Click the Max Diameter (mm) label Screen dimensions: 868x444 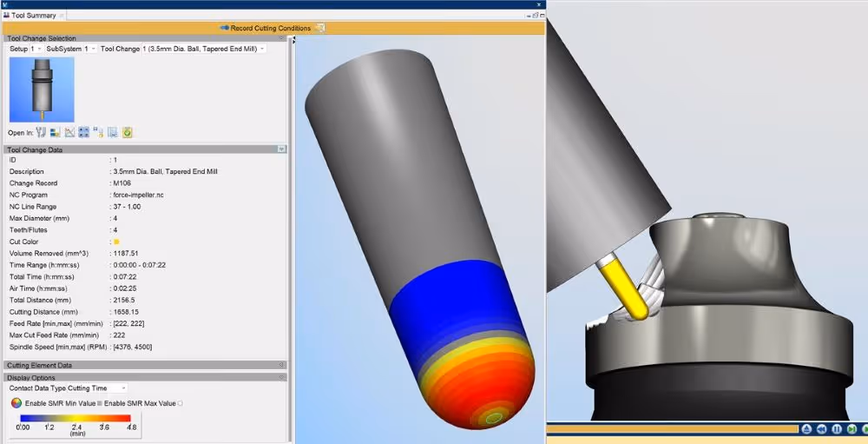point(39,218)
